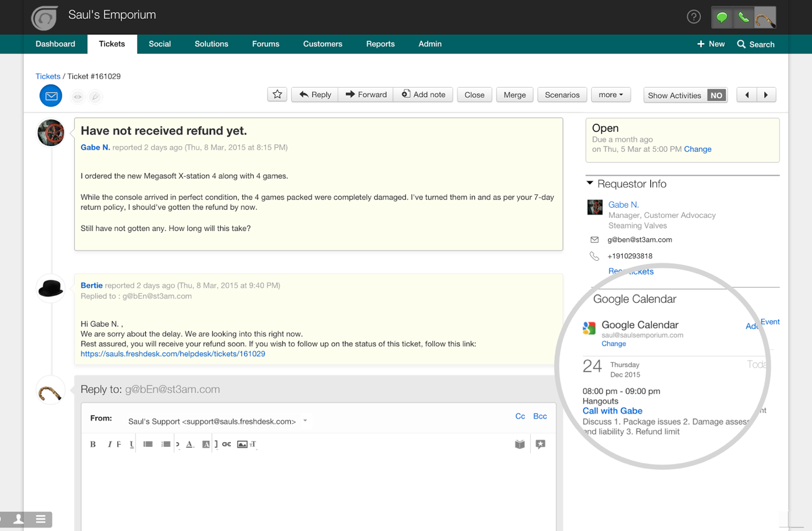Open Gabe N. in Requestor Info
Image resolution: width=812 pixels, height=531 pixels.
623,205
